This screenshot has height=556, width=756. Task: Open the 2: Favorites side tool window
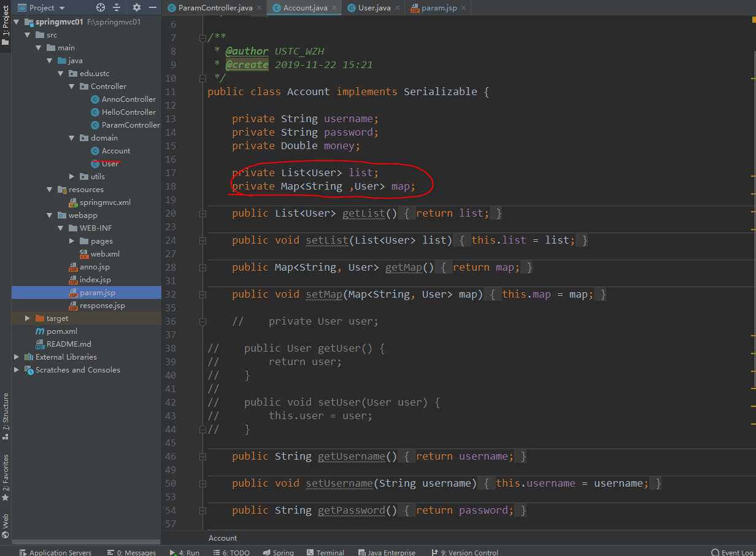[x=6, y=477]
